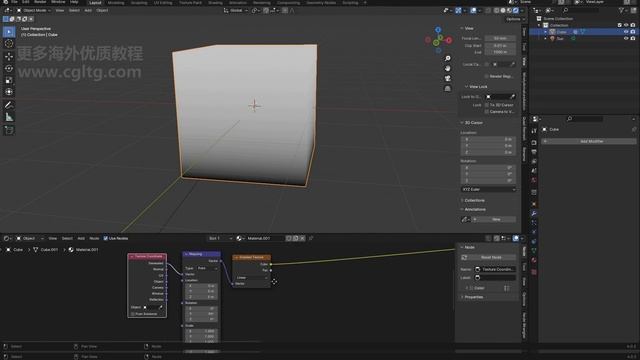Unlink Material.001 with the X button

[x=302, y=238]
